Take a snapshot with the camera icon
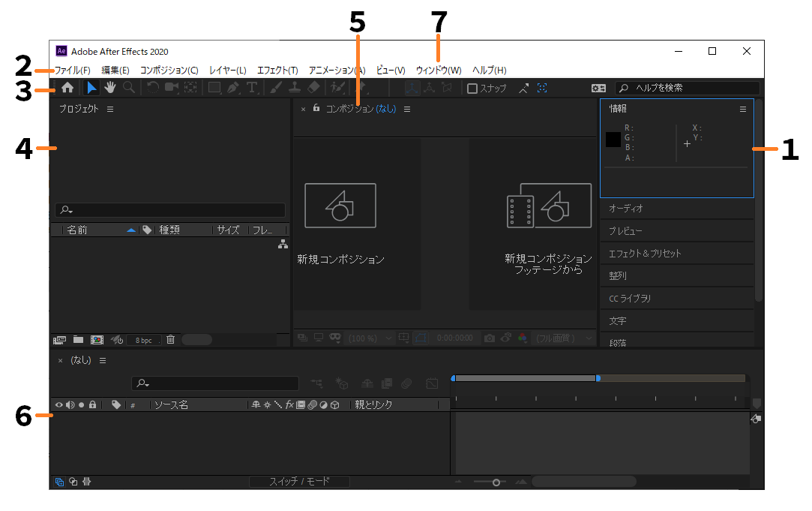 tap(488, 338)
